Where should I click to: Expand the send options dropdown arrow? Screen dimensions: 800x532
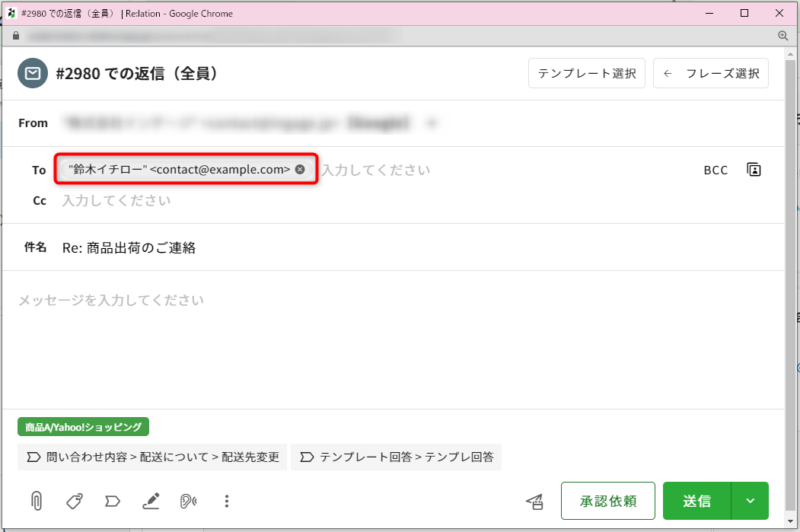click(750, 501)
